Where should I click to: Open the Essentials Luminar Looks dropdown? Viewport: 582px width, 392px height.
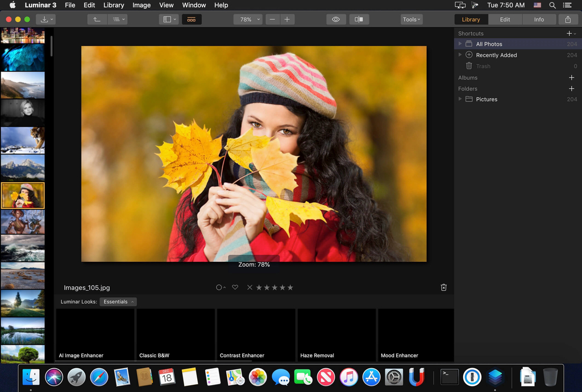[x=118, y=302]
